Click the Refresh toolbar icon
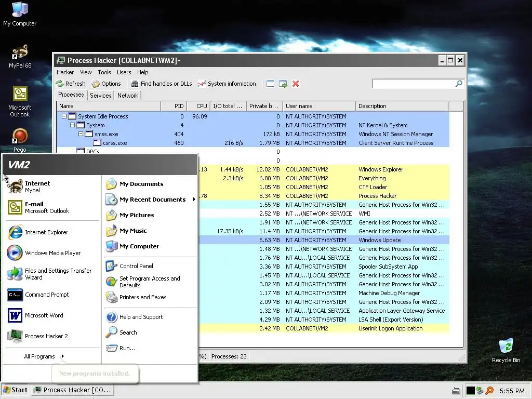Image resolution: width=532 pixels, height=399 pixels. (x=71, y=84)
